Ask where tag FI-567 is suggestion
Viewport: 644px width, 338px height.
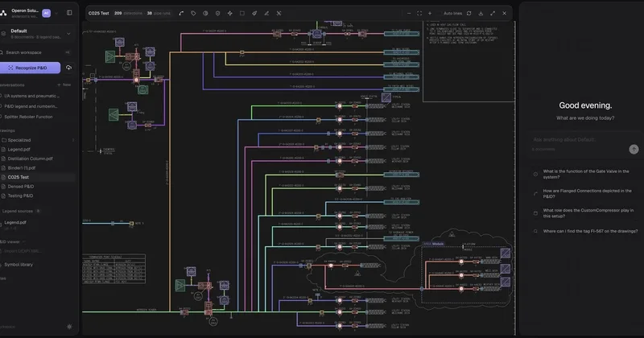point(586,231)
